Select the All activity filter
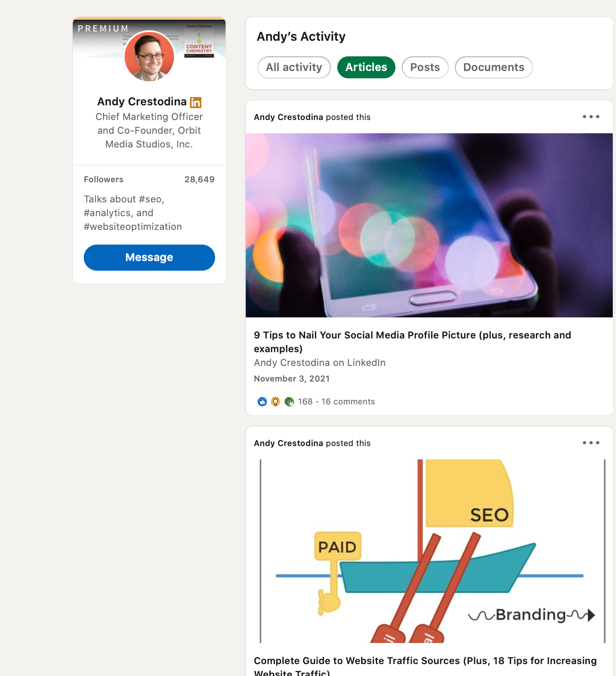Screen dimensions: 616x676 (x=294, y=67)
